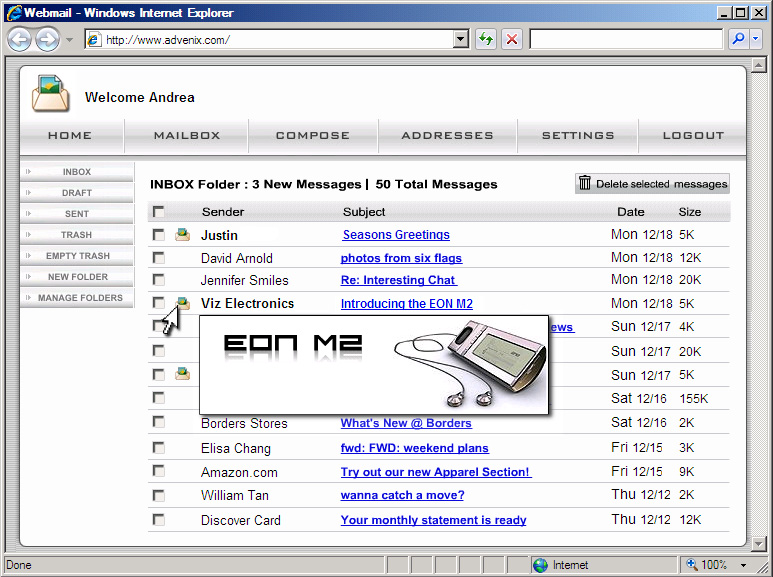The width and height of the screenshot is (773, 577).
Task: Click EMPTY TRASH in sidebar
Action: [x=77, y=256]
